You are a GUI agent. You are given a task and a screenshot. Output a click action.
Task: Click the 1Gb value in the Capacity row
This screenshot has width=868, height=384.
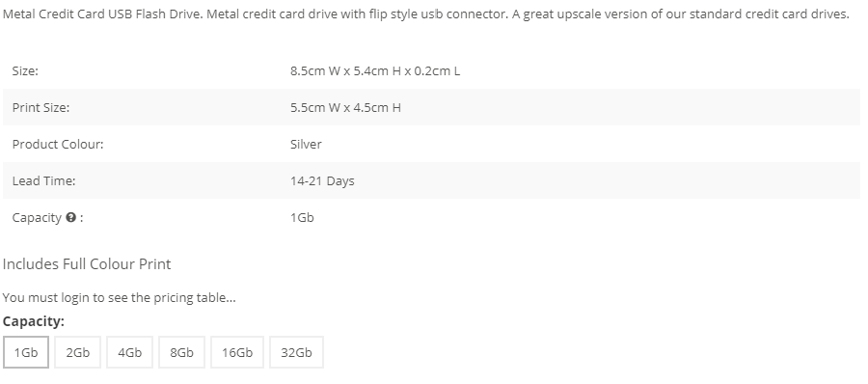click(302, 217)
